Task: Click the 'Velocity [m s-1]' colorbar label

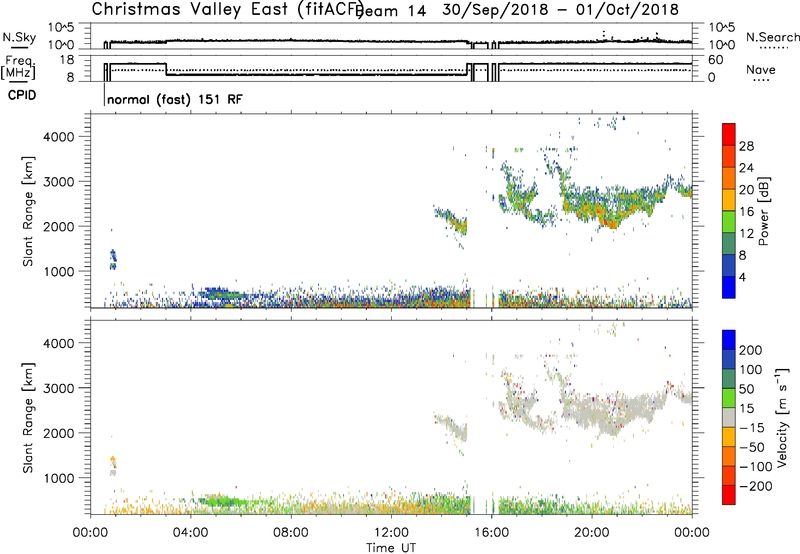Action: 783,417
